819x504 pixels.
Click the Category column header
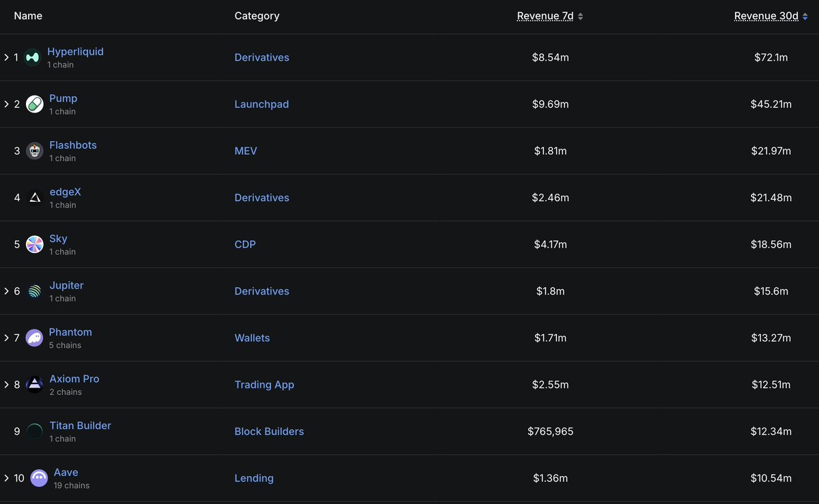click(x=257, y=16)
